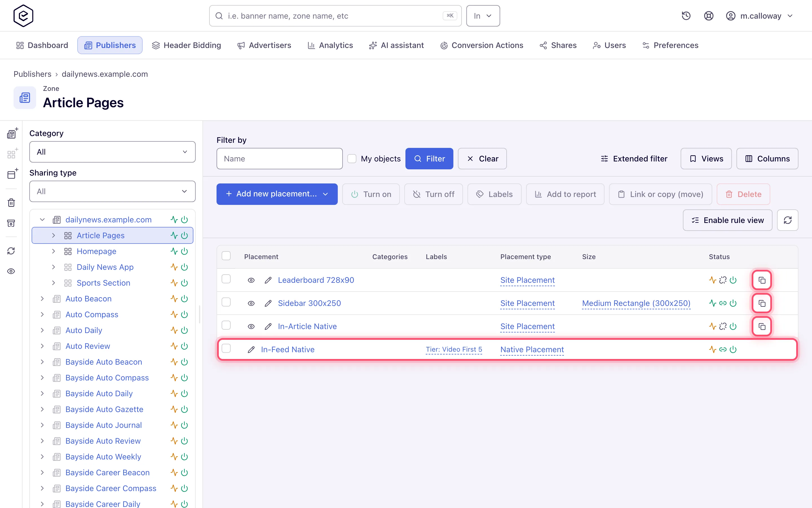Check the Leaderboard 728x90 row checkbox
The width and height of the screenshot is (812, 508).
(x=226, y=279)
